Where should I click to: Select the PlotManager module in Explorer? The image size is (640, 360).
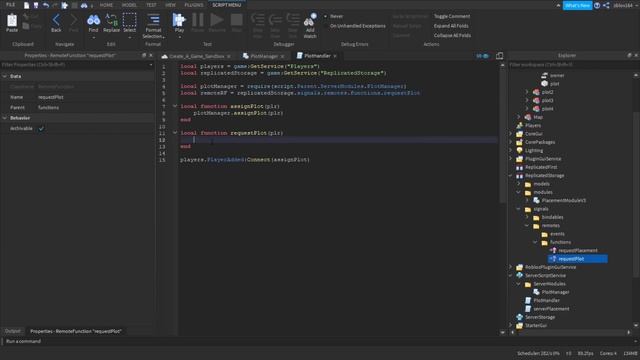(x=555, y=292)
